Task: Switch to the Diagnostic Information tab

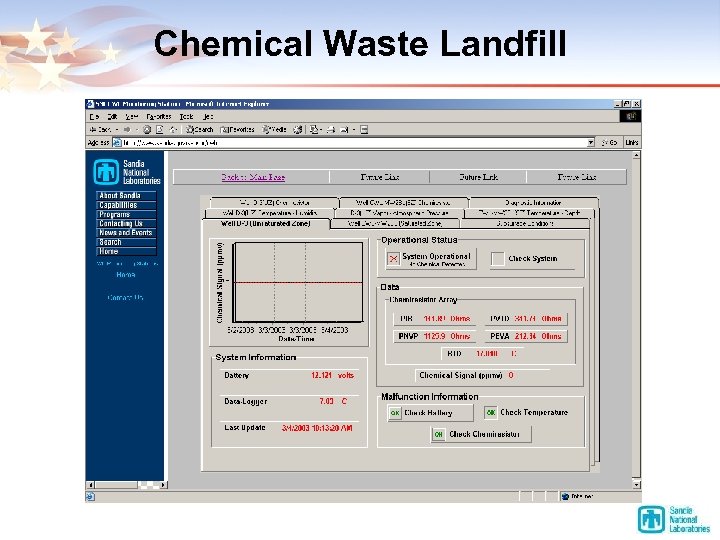Action: click(533, 202)
